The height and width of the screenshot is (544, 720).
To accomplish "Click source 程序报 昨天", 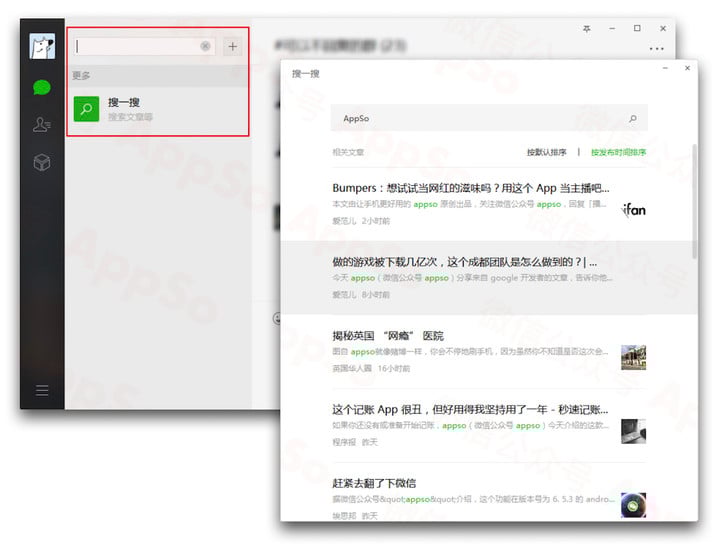I will pos(355,442).
